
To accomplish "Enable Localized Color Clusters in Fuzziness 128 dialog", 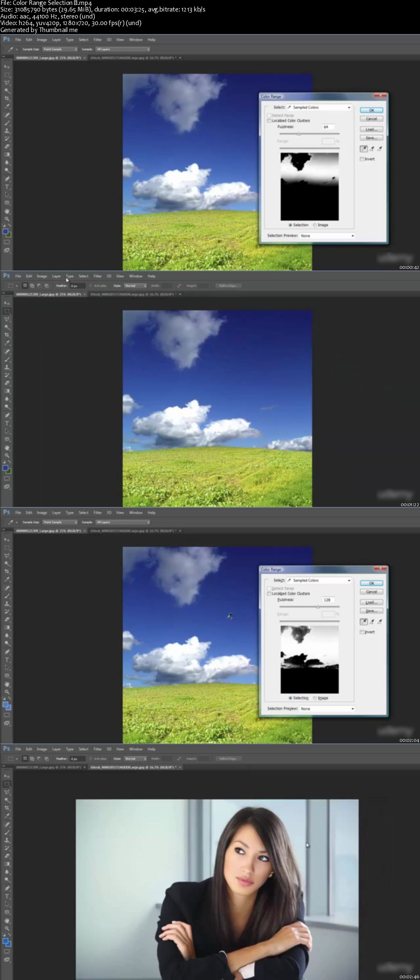I will coord(269,594).
